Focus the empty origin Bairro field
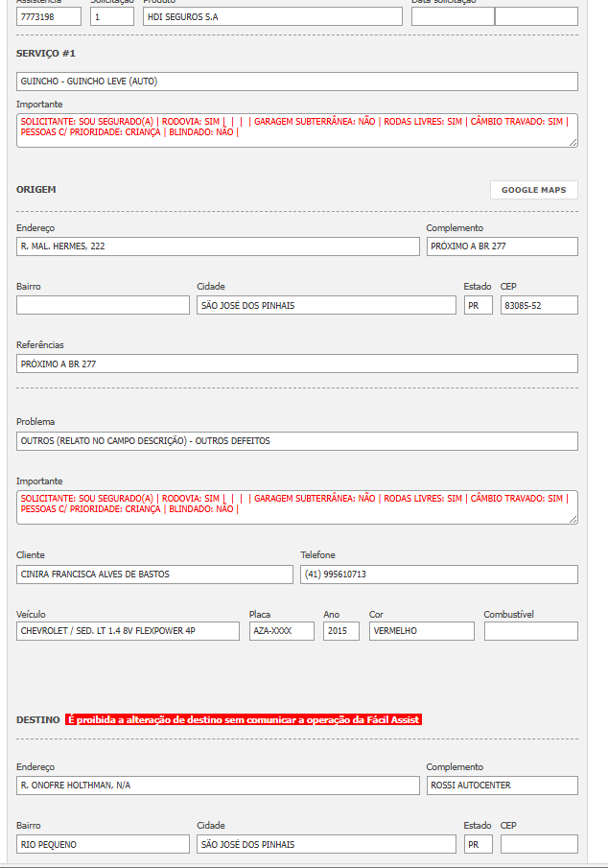 (103, 305)
